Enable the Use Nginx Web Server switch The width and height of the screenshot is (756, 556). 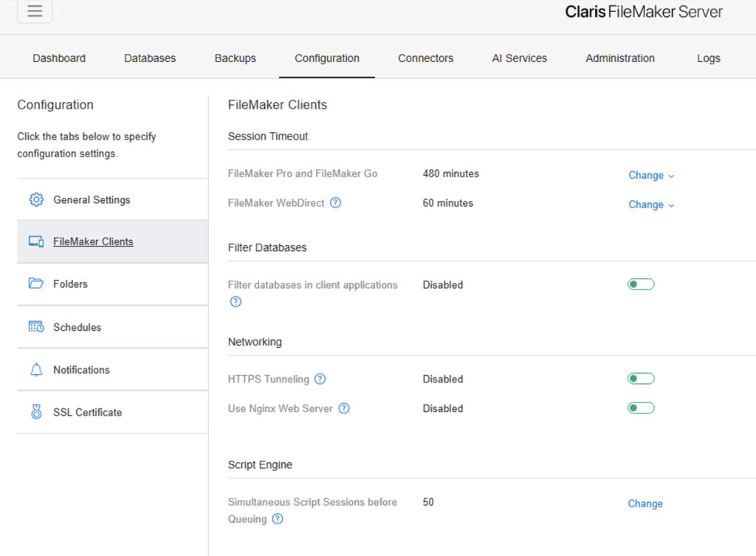click(x=641, y=408)
